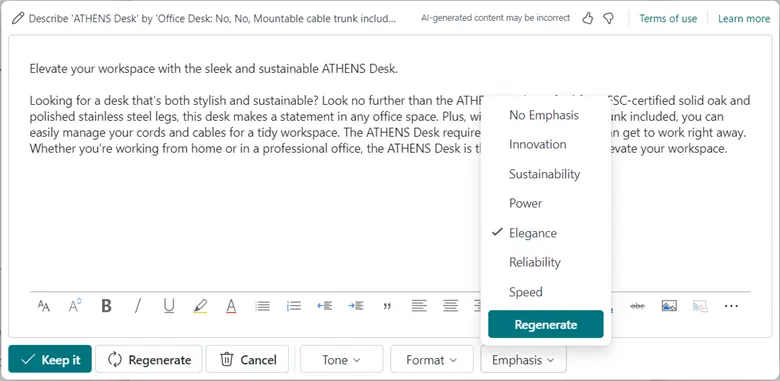
Task: Click the insert image icon
Action: [x=669, y=306]
